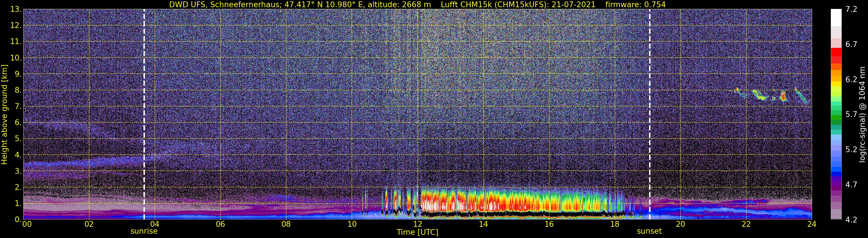The width and height of the screenshot is (868, 238).
Task: Click the height axis tick label 3
Action: (x=18, y=171)
